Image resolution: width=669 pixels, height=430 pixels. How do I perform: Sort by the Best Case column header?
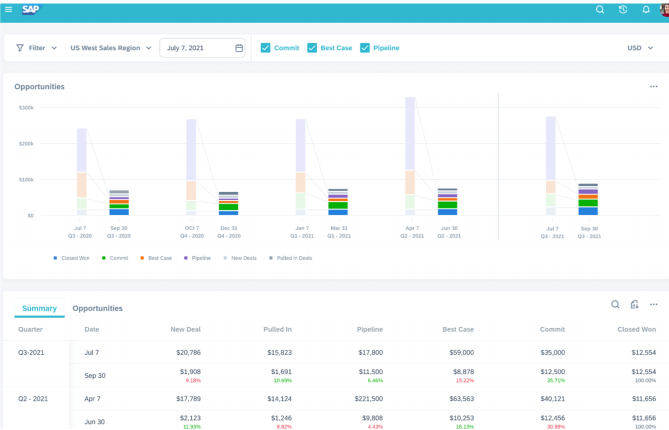[458, 329]
